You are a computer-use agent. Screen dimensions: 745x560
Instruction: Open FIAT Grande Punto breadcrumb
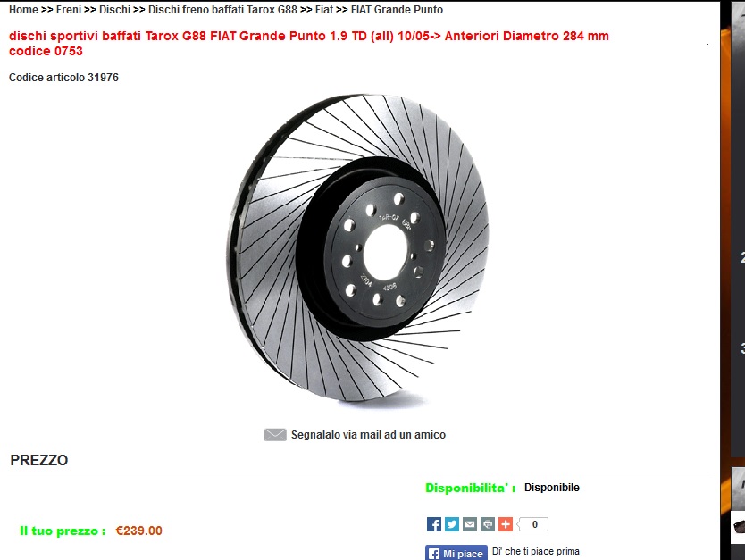[x=397, y=10]
